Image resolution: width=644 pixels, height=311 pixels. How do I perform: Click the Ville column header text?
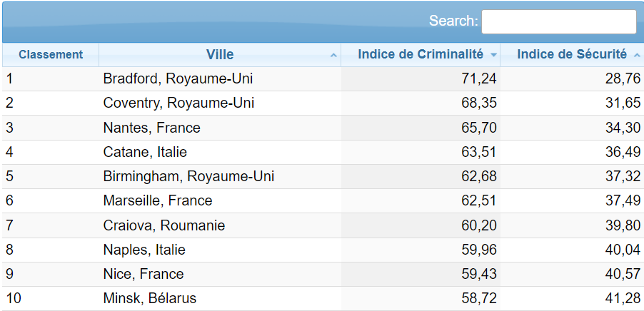point(220,55)
